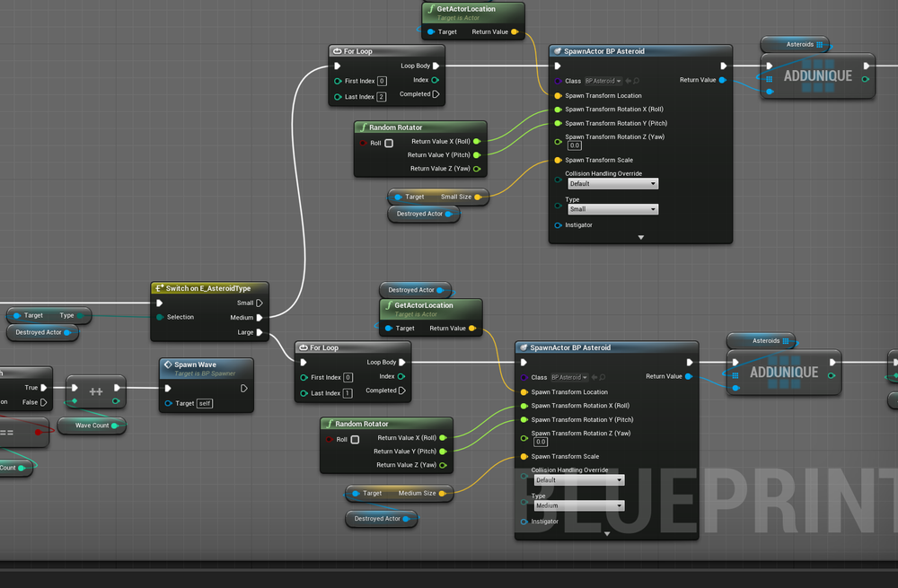Click the Return Value pin of upper SpawnActor
Image resolution: width=898 pixels, height=588 pixels.
(x=722, y=80)
